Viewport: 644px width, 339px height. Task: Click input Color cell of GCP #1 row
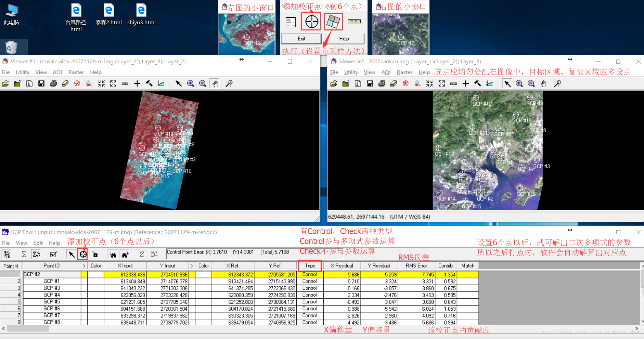[x=96, y=281]
